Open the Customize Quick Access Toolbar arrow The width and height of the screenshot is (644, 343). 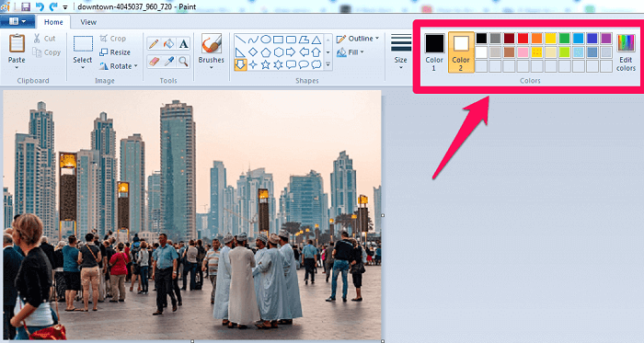(x=65, y=7)
